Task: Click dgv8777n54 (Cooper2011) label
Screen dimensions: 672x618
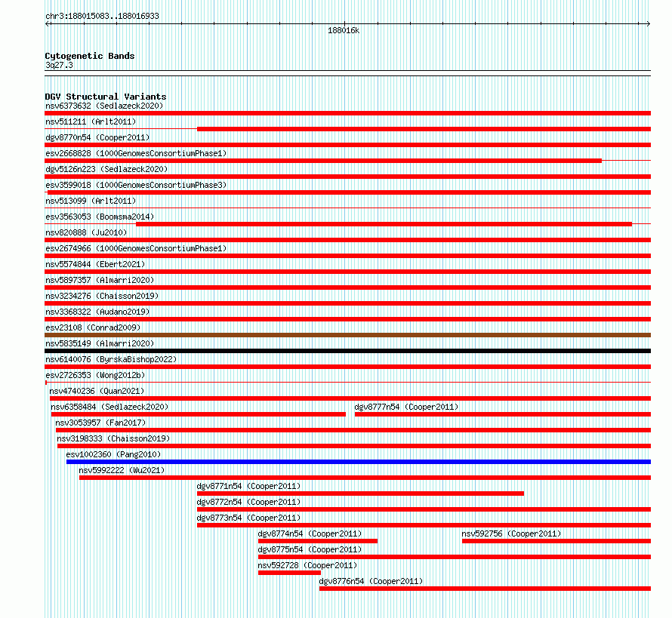Action: (x=406, y=407)
